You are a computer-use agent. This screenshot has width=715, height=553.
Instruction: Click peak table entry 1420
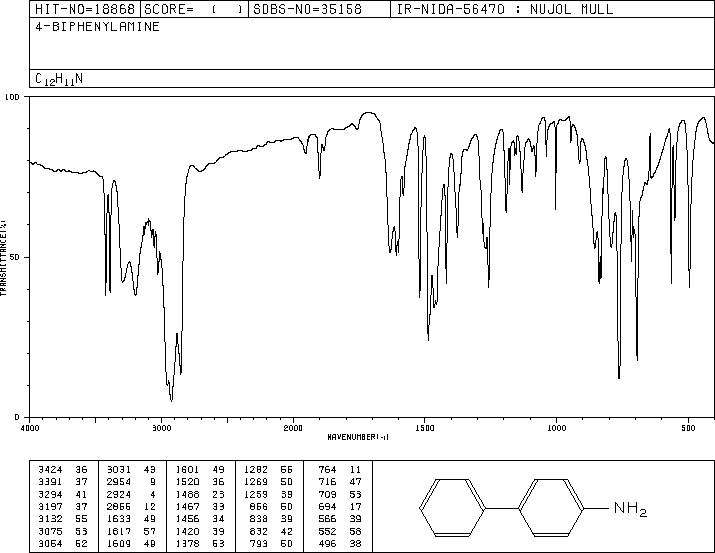click(200, 532)
